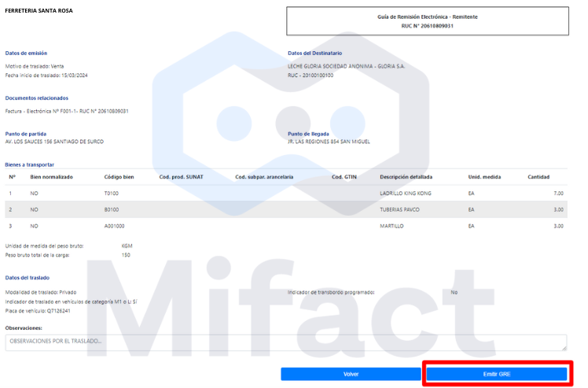Image resolution: width=588 pixels, height=388 pixels.
Task: Select 'Fecha inicio de traslado: 15/03/2024'
Action: point(46,76)
